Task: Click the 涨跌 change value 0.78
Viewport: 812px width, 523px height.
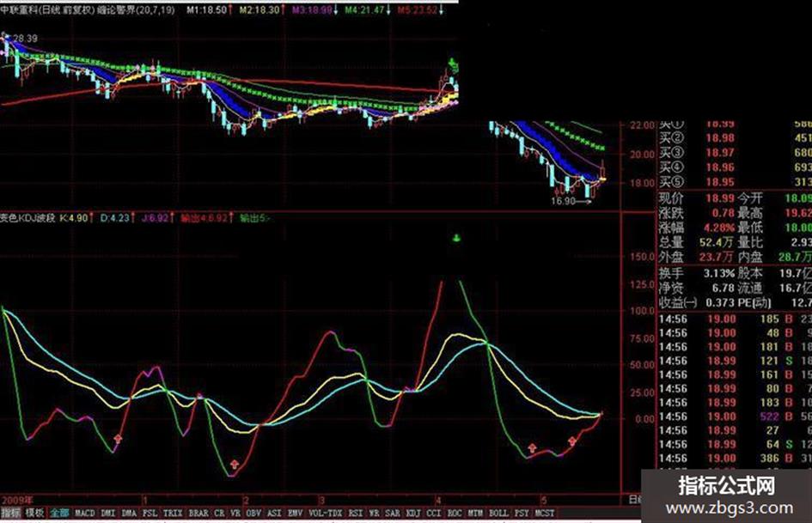Action: 723,213
